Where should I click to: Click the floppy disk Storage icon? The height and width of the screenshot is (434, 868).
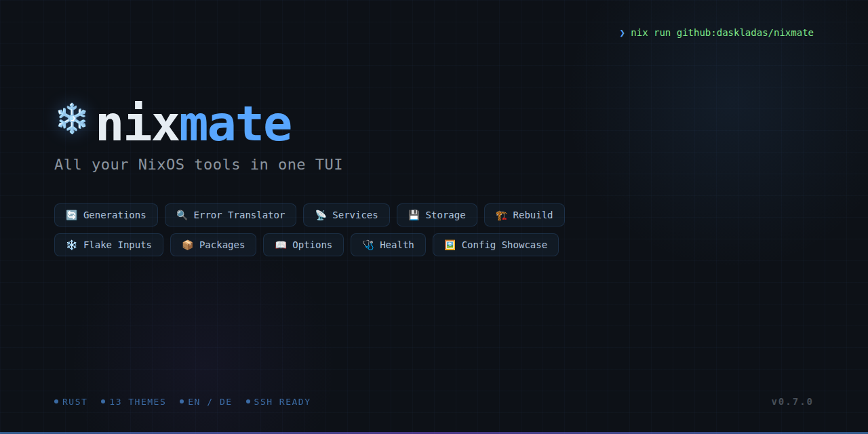(x=414, y=215)
